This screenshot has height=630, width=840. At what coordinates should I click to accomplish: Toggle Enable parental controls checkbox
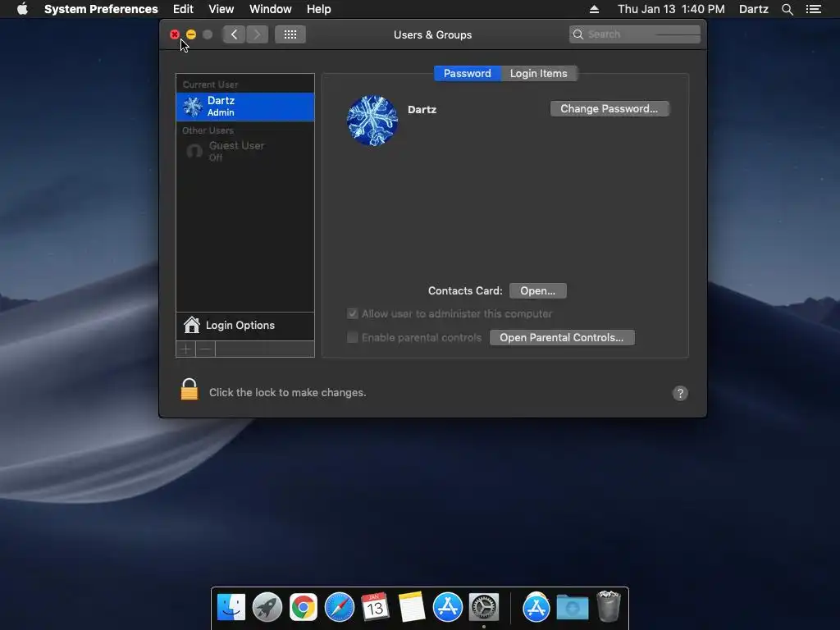tap(353, 337)
